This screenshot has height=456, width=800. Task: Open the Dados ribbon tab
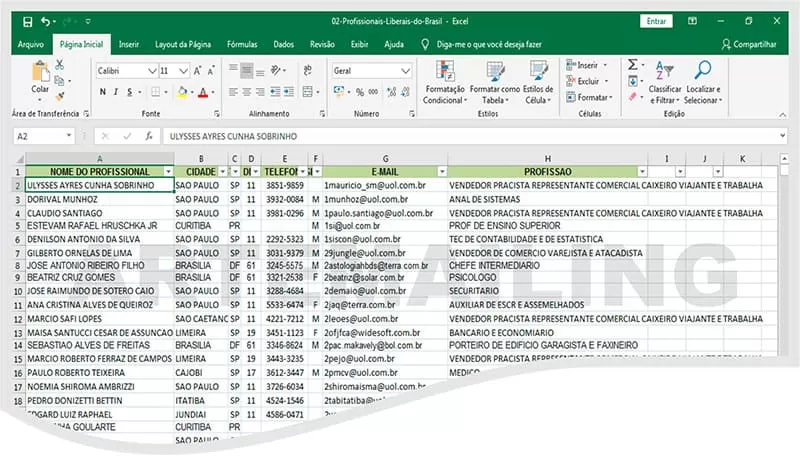pyautogui.click(x=283, y=44)
